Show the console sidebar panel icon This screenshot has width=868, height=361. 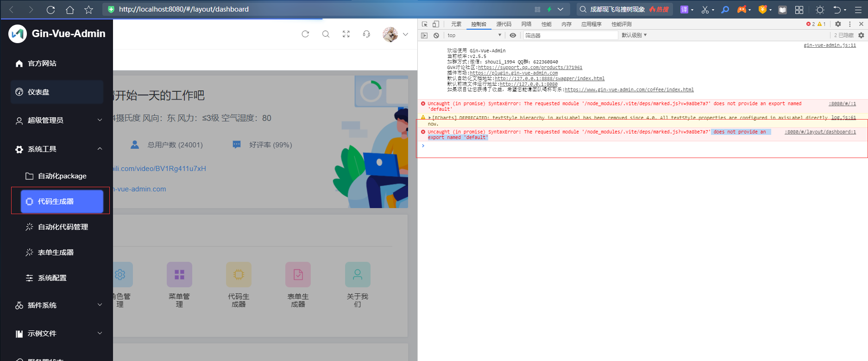424,35
